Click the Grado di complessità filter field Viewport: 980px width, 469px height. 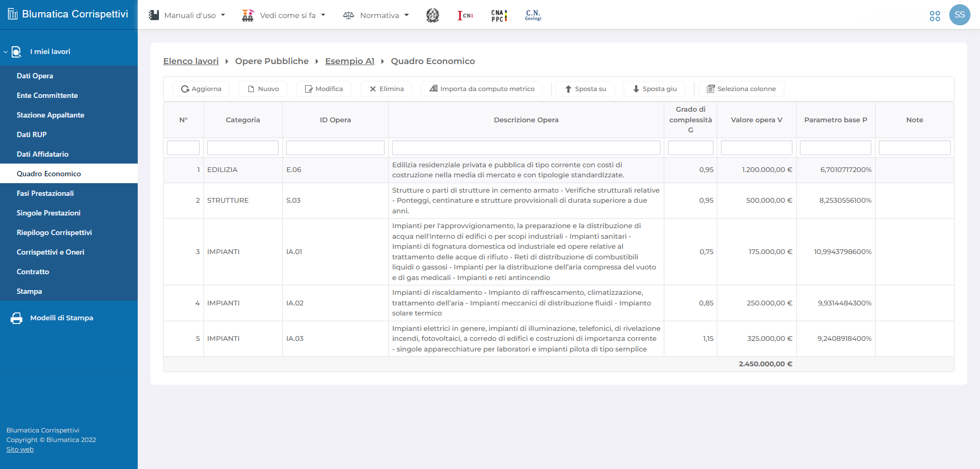click(691, 148)
